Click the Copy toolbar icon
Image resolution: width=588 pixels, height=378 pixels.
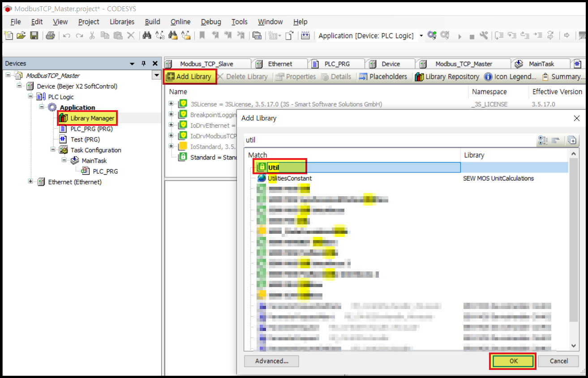[105, 35]
